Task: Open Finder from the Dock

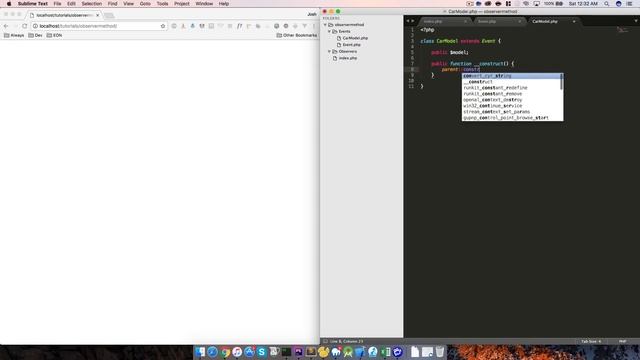Action: point(200,352)
